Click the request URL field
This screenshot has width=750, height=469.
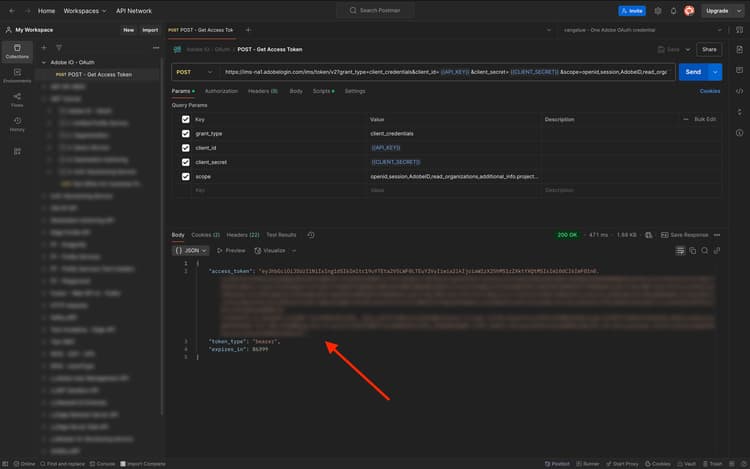click(446, 72)
